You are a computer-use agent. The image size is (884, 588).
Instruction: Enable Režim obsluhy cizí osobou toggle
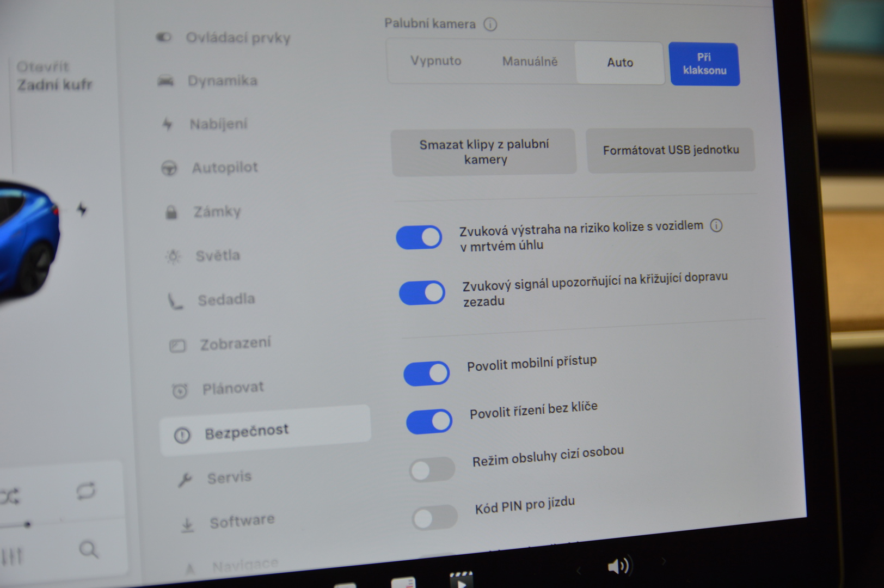tap(432, 470)
